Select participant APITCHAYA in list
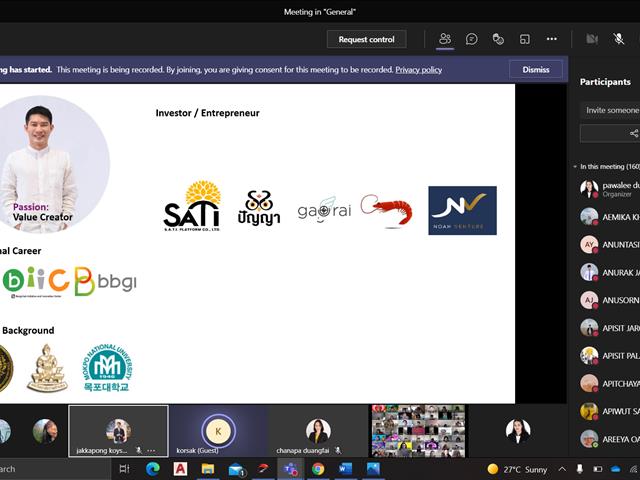This screenshot has height=480, width=640. point(610,383)
